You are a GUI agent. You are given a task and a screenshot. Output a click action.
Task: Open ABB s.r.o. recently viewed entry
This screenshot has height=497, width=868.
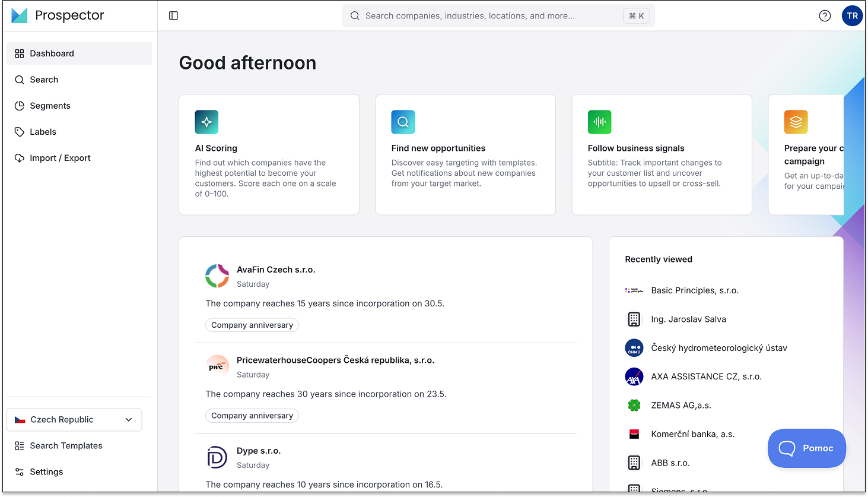[670, 463]
